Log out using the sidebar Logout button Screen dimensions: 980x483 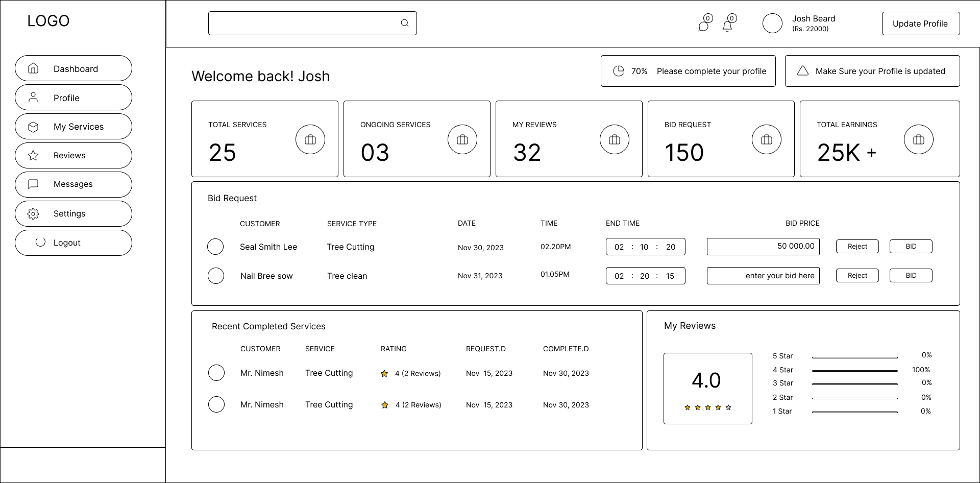73,243
